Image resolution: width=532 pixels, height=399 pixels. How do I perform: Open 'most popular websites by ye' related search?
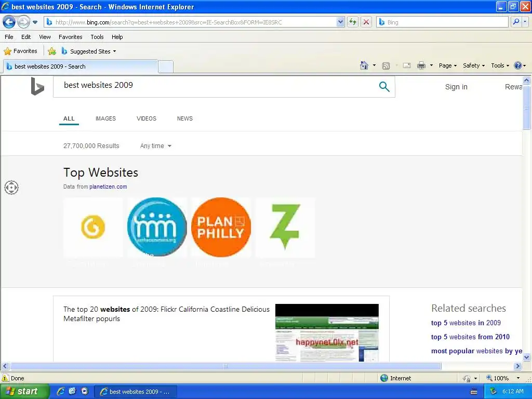click(476, 351)
